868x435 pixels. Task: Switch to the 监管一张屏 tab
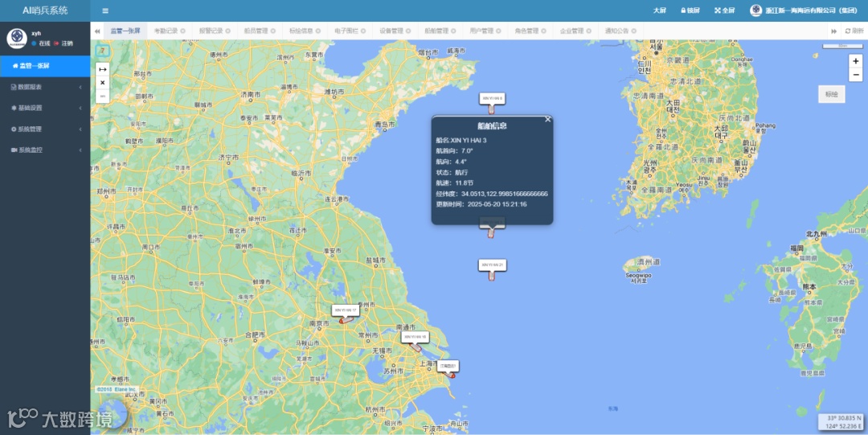[x=125, y=31]
